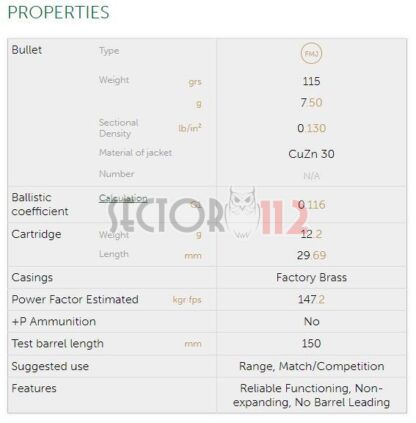This screenshot has height=423, width=416.
Task: Click the Power Factor Estimated label
Action: pos(75,300)
